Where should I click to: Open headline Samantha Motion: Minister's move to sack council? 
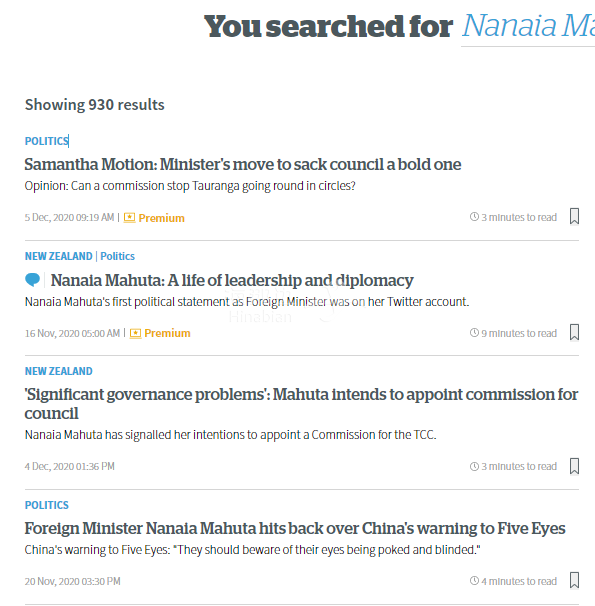[243, 165]
